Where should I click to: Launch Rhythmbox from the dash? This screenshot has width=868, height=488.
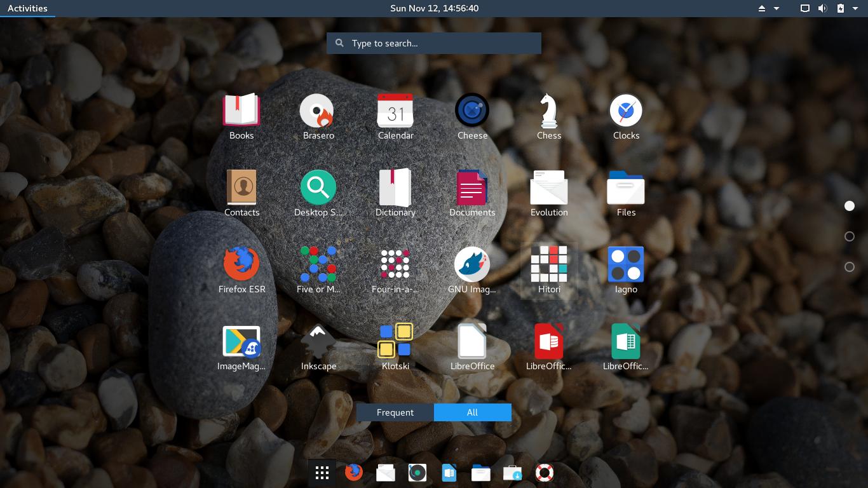(417, 473)
